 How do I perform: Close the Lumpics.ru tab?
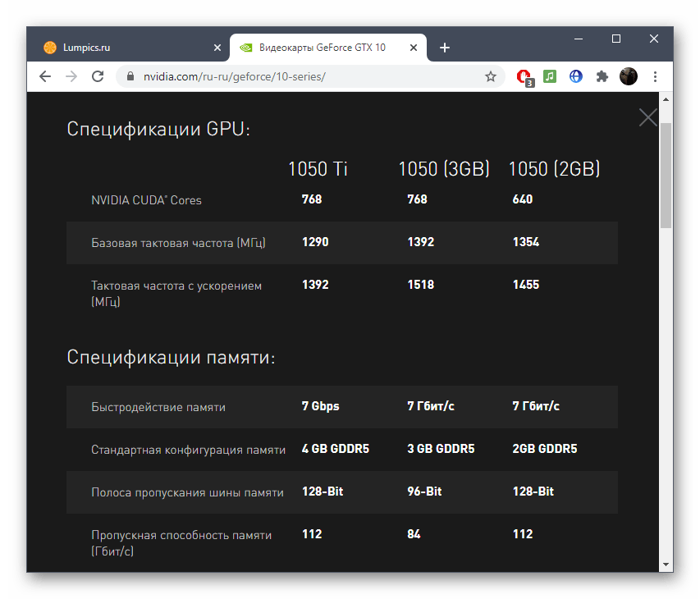217,48
